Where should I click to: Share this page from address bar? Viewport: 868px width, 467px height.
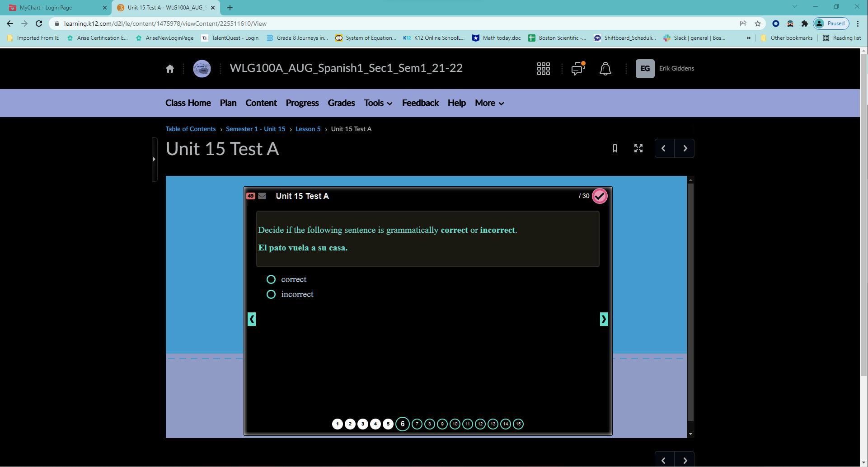coord(743,24)
